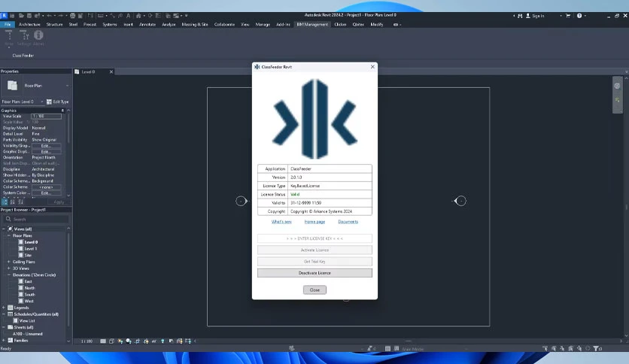Click the navigation wheel icon on canvas right
Viewport: 629px width, 364px height.
pos(617,86)
